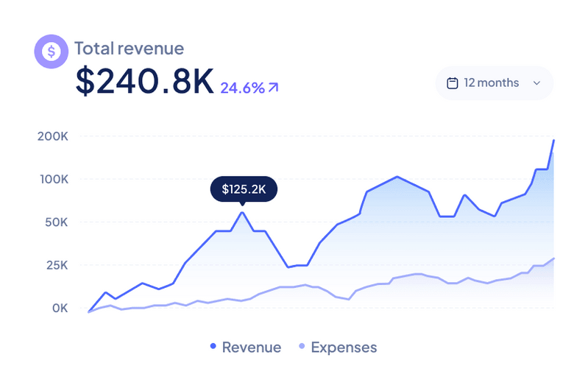Viewport: 588px width, 391px height.
Task: Click the final revenue point at chart's right edge
Action: click(x=553, y=141)
